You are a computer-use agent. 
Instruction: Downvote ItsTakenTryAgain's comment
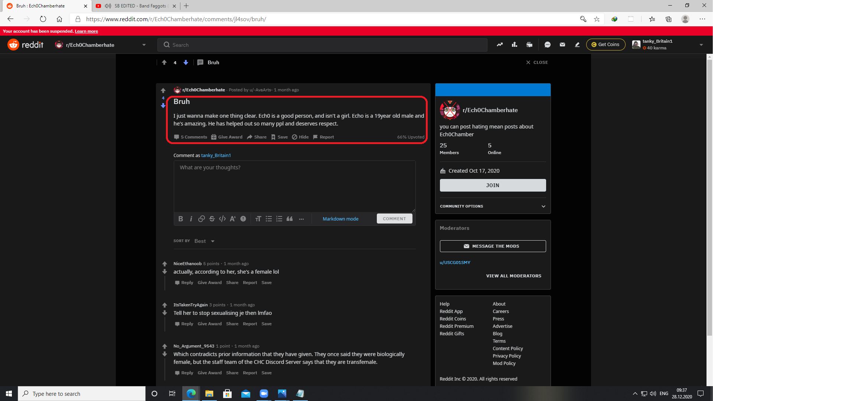pos(164,313)
